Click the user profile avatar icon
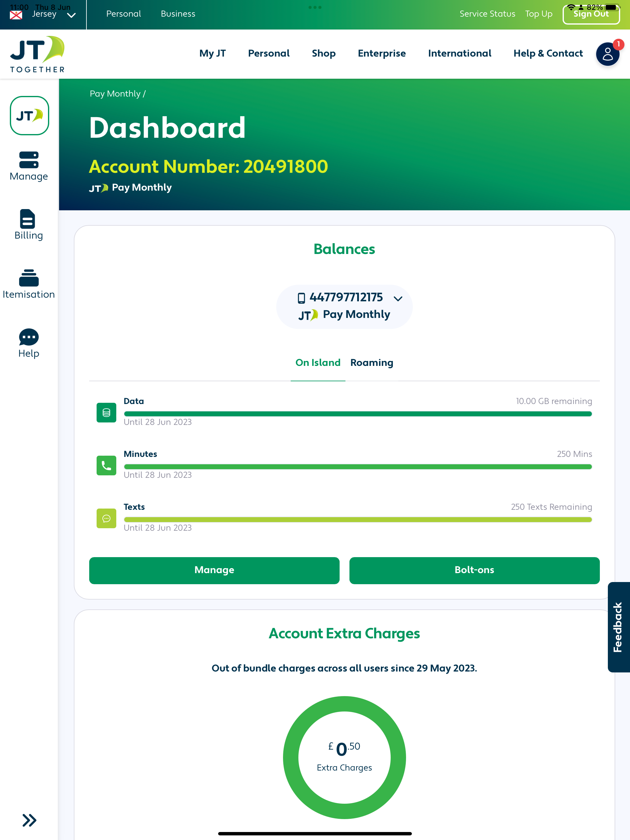The height and width of the screenshot is (840, 630). [x=607, y=54]
